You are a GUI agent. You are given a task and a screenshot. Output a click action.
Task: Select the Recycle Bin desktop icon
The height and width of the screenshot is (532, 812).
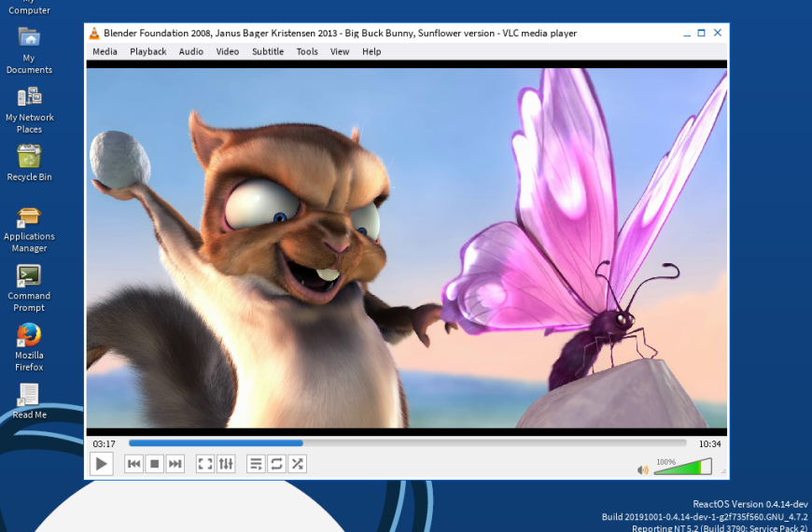coord(29,162)
